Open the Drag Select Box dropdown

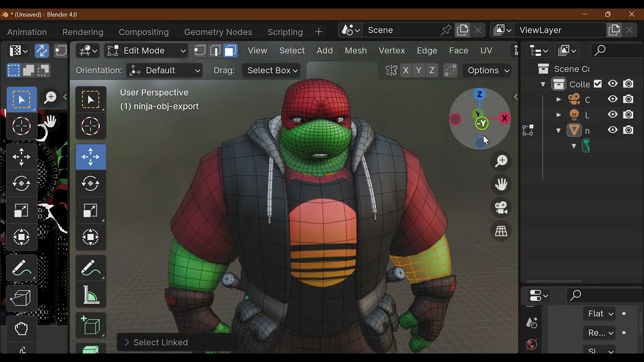click(272, 70)
